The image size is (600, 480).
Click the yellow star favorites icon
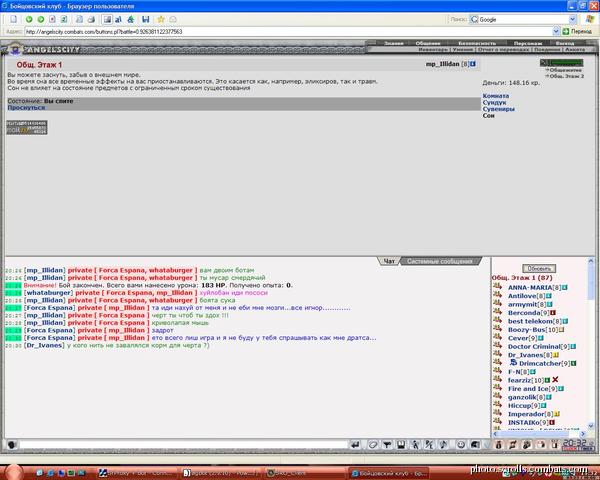point(161,19)
